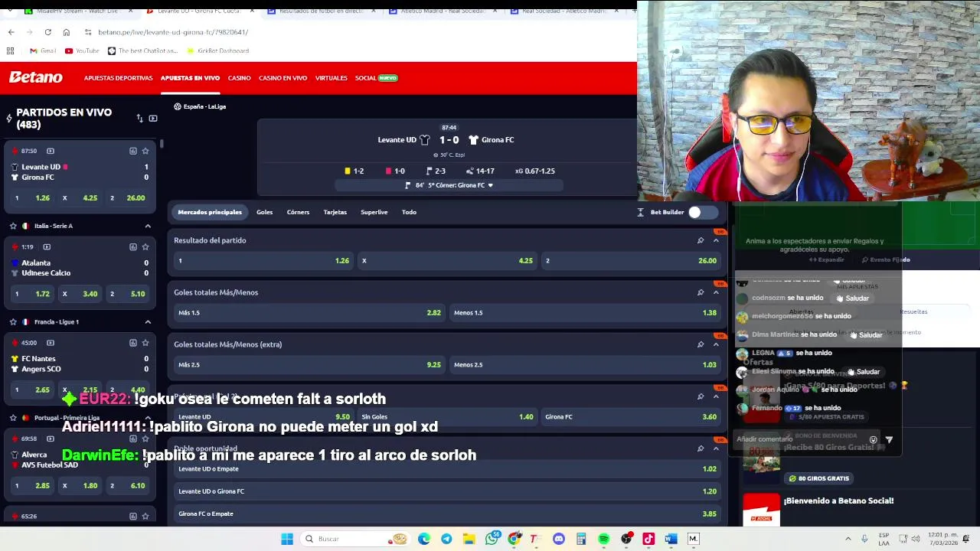Switch to the Tarjetas tab
This screenshot has height=551, width=980.
pyautogui.click(x=335, y=212)
